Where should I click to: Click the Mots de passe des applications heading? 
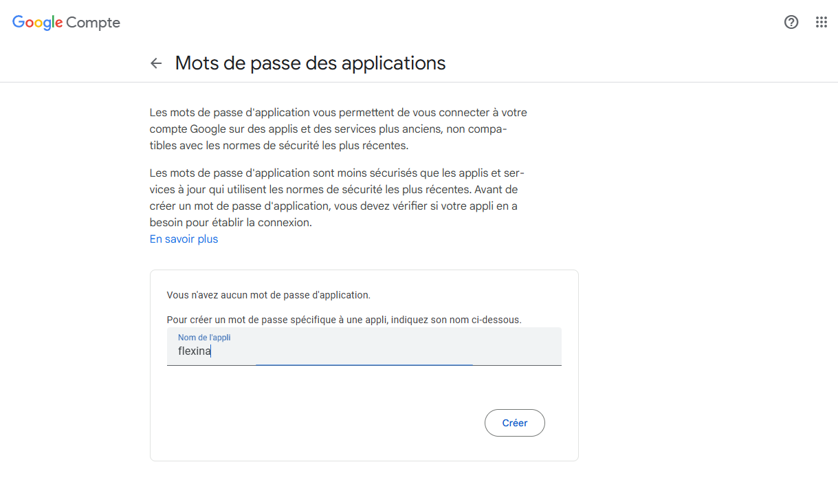coord(311,63)
